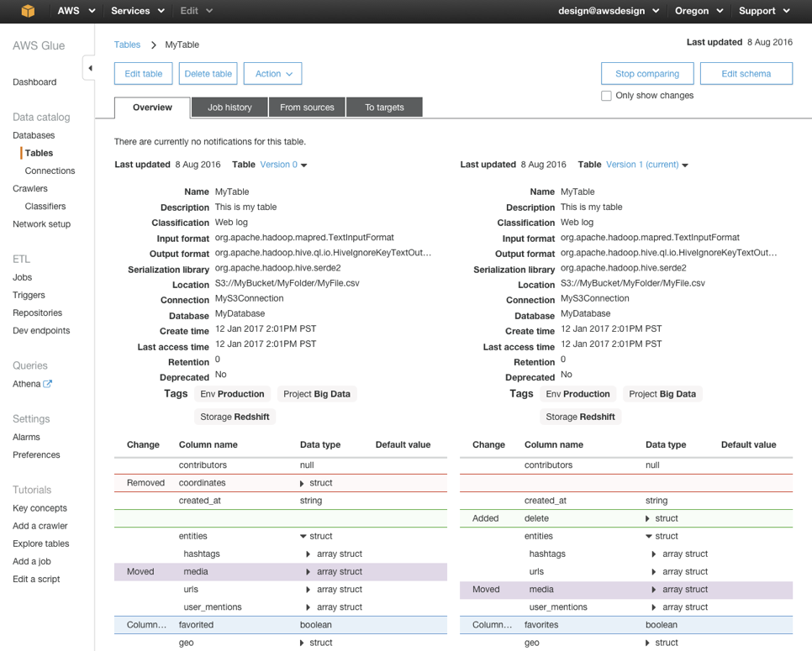Click the Edit table button
The width and height of the screenshot is (812, 651).
[x=144, y=73]
